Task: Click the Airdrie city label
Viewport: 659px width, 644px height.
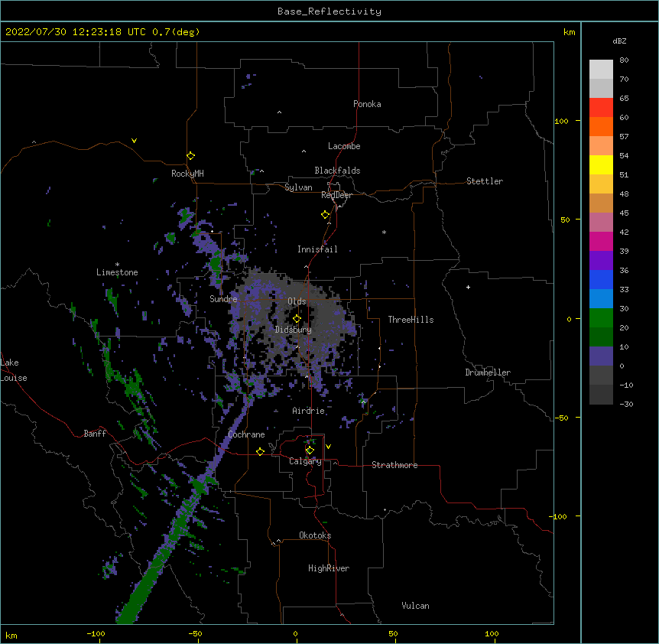Action: 308,411
